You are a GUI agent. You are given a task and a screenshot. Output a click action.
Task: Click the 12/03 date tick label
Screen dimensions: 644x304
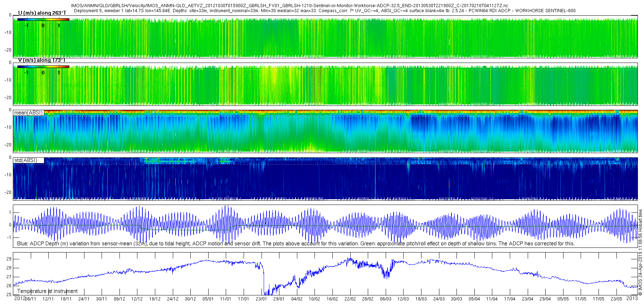pos(403,299)
